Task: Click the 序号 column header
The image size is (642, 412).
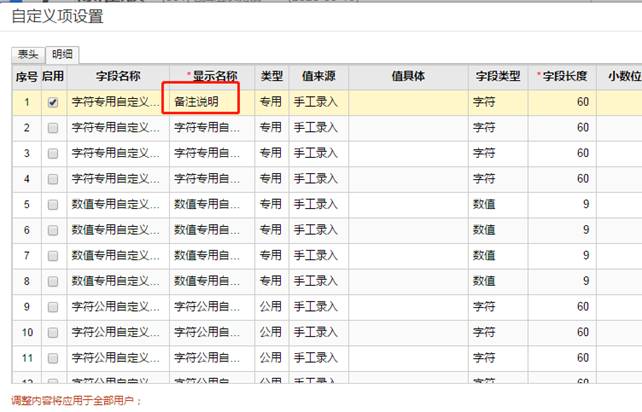Action: 27,76
